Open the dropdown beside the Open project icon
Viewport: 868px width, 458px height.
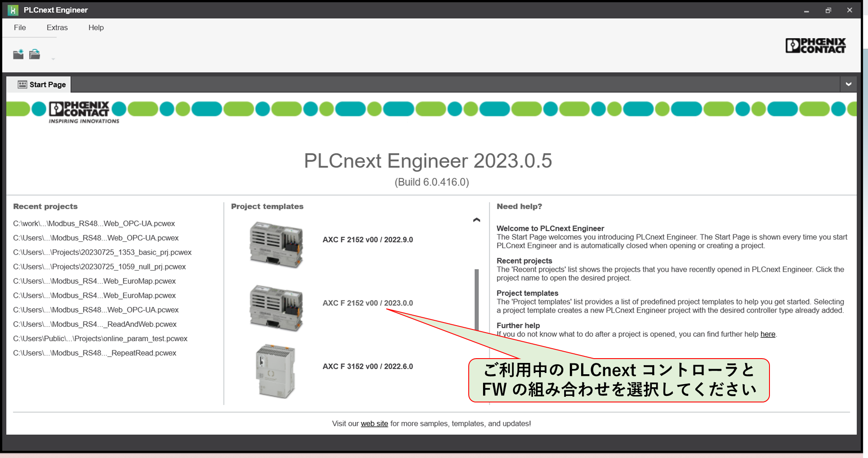[x=53, y=59]
